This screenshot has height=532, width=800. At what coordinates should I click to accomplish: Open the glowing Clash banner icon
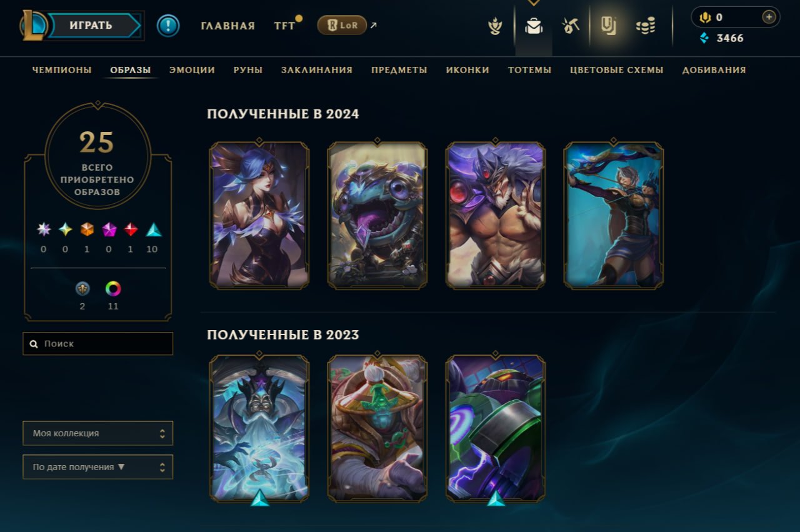point(609,26)
